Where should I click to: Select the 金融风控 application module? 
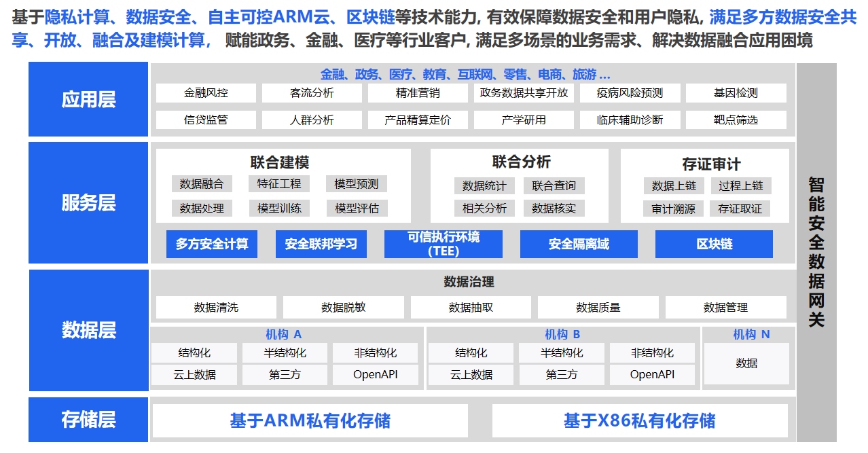tap(205, 93)
